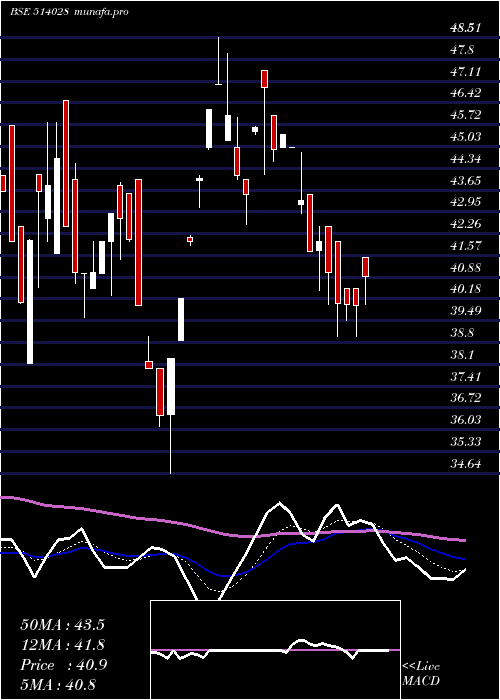Click the MACD inset chart panel
The image size is (500, 700).
pos(275,650)
